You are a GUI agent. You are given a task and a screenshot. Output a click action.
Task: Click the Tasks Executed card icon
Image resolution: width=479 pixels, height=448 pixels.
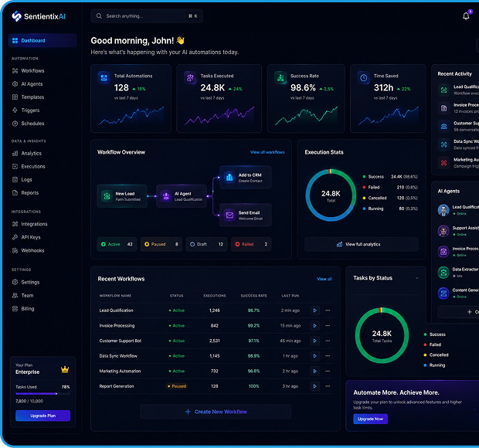click(x=190, y=77)
